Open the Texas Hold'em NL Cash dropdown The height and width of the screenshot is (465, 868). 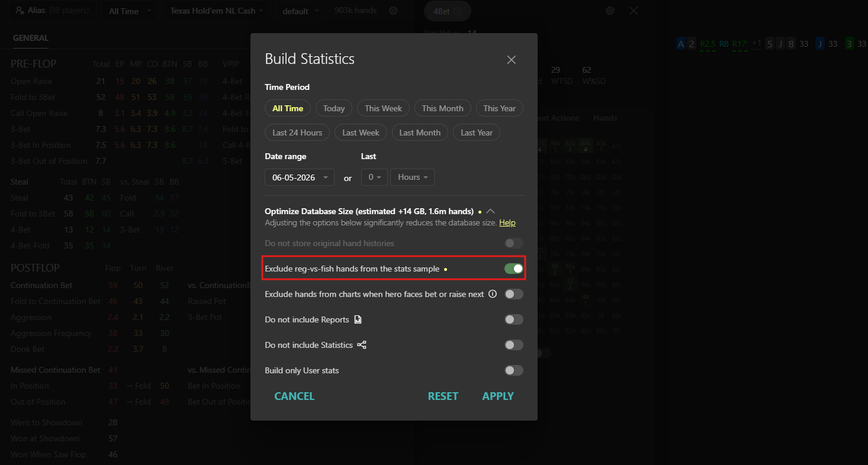pos(216,11)
